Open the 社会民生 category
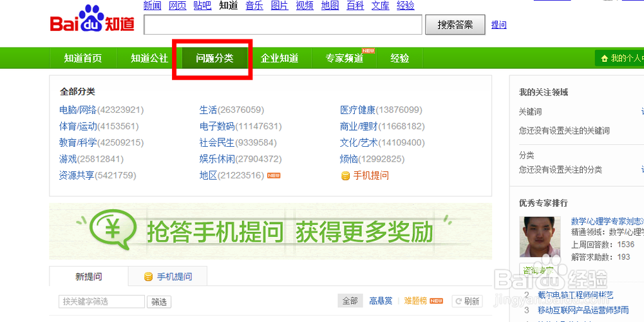The image size is (644, 322). tap(217, 143)
